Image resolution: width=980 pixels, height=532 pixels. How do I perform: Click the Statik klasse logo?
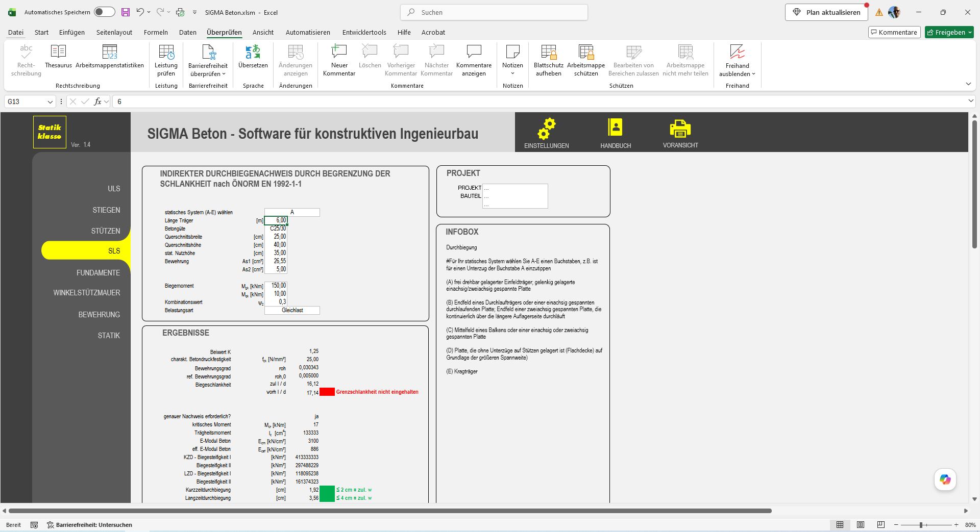(50, 132)
